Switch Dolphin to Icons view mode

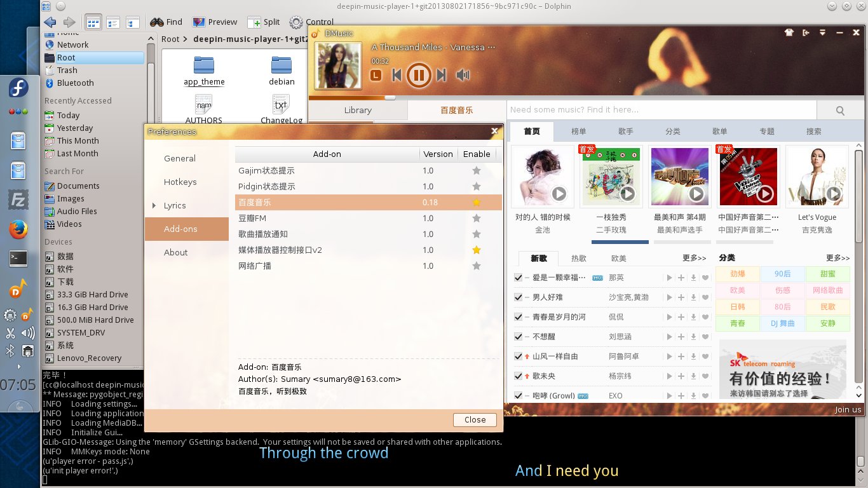click(x=93, y=22)
